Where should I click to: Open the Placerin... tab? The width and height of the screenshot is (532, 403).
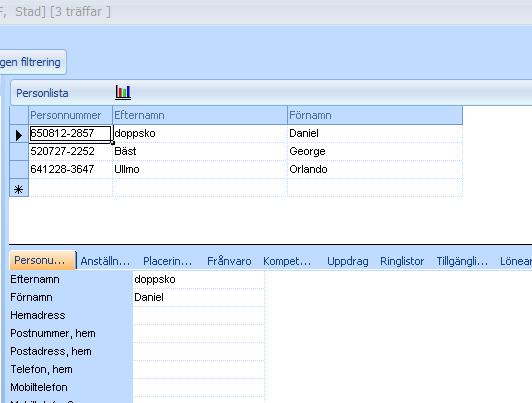click(167, 261)
